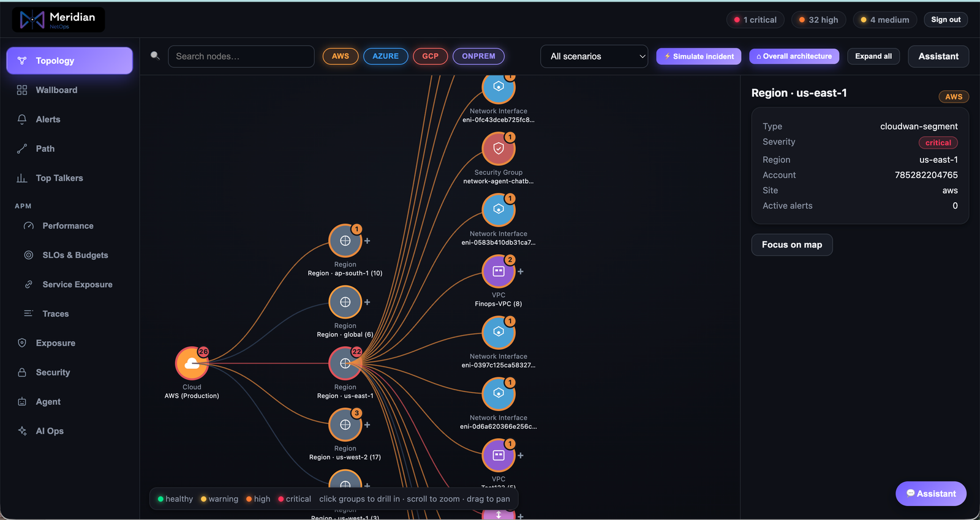Open the floating Assistant chat button

(931, 494)
